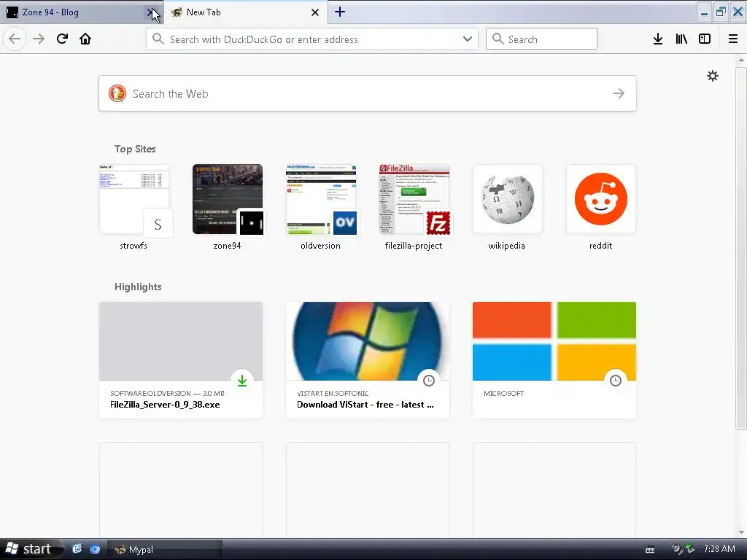
Task: Open Download ViStart highlight card
Action: 368,360
